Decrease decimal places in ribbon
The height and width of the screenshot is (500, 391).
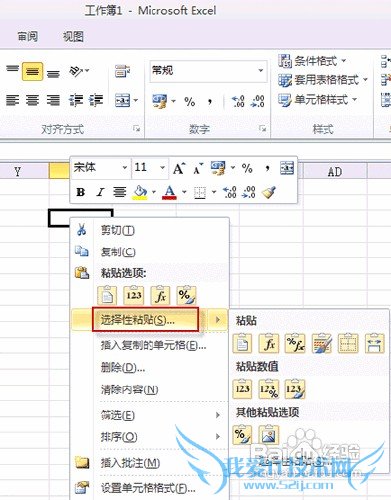[258, 101]
